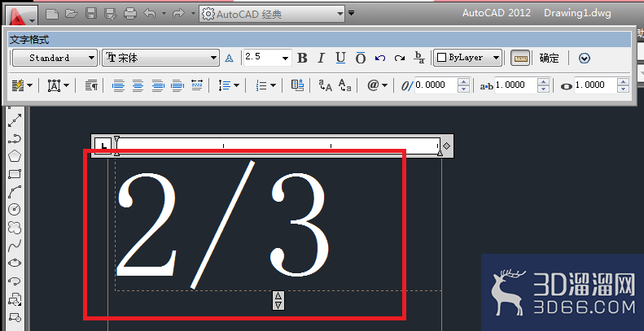The height and width of the screenshot is (331, 644).
Task: Open the numbering and bullets dropdown
Action: (x=265, y=85)
